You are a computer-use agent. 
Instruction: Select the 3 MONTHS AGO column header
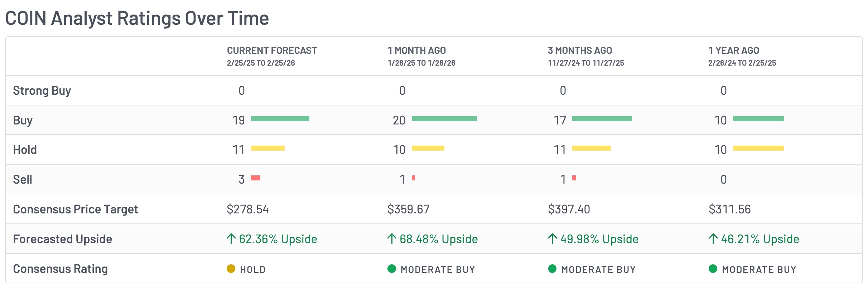(x=580, y=51)
